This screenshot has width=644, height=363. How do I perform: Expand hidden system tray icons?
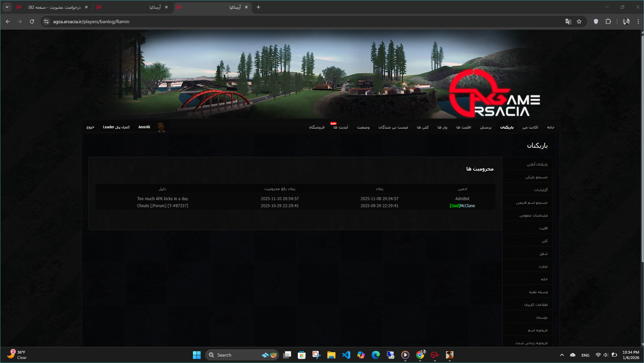point(562,355)
